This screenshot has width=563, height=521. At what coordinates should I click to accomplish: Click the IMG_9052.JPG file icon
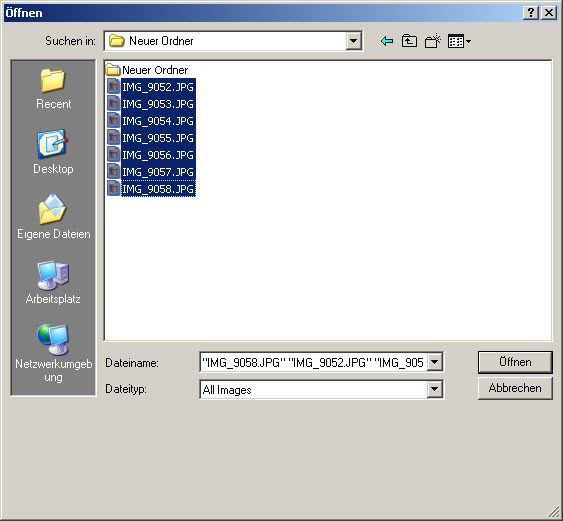(113, 87)
